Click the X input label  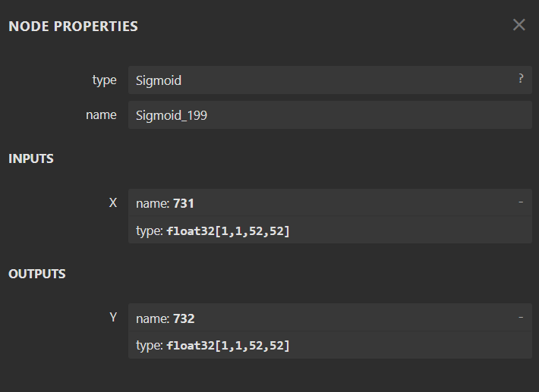(x=113, y=202)
